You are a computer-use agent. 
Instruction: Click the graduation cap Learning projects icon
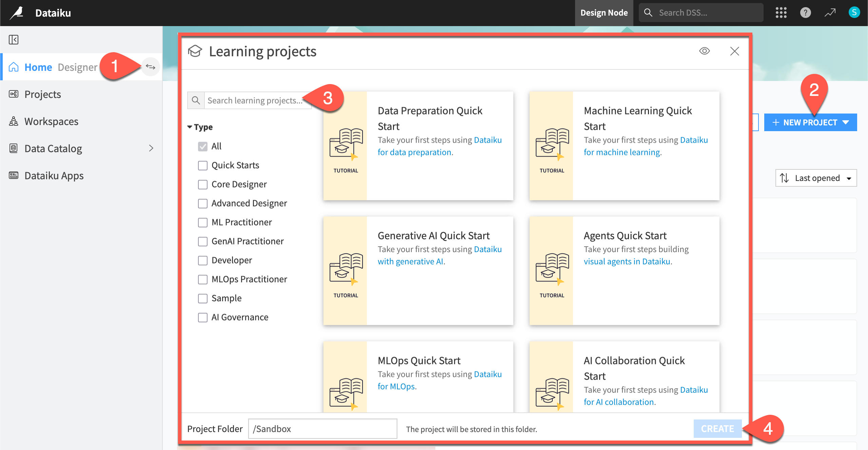point(195,51)
